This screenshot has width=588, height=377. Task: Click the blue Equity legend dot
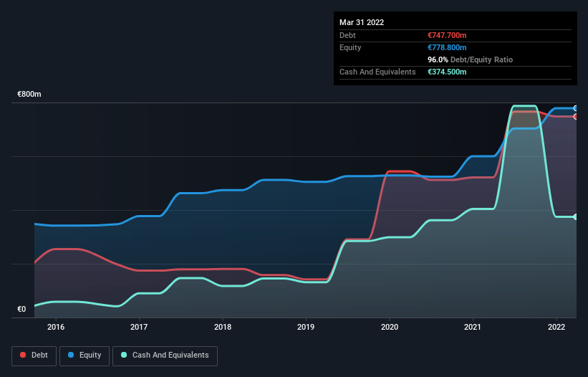coord(71,355)
